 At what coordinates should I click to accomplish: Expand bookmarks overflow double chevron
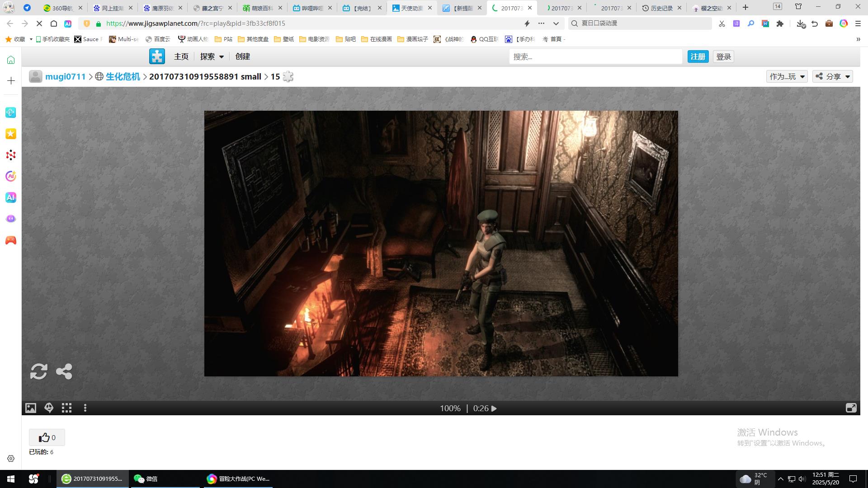pyautogui.click(x=858, y=39)
